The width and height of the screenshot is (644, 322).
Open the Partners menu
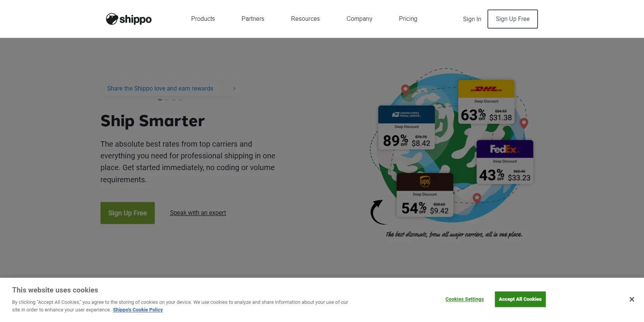click(x=253, y=19)
